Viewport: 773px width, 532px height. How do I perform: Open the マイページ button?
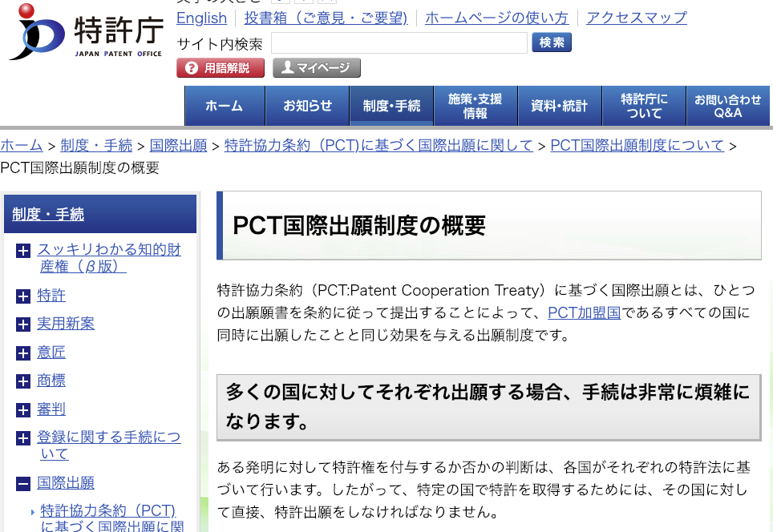(x=317, y=68)
